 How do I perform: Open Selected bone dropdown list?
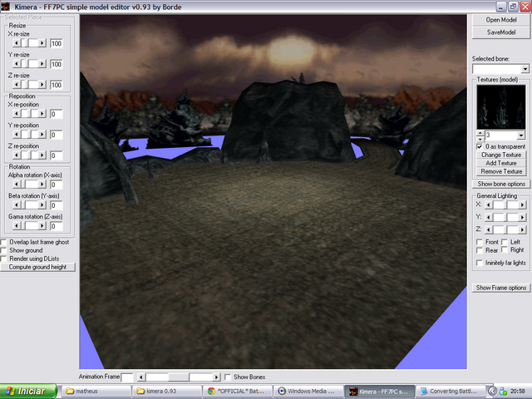pos(525,69)
